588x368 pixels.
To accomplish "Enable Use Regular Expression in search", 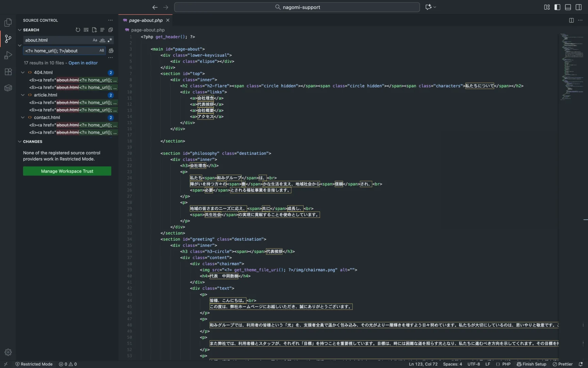I will (110, 40).
